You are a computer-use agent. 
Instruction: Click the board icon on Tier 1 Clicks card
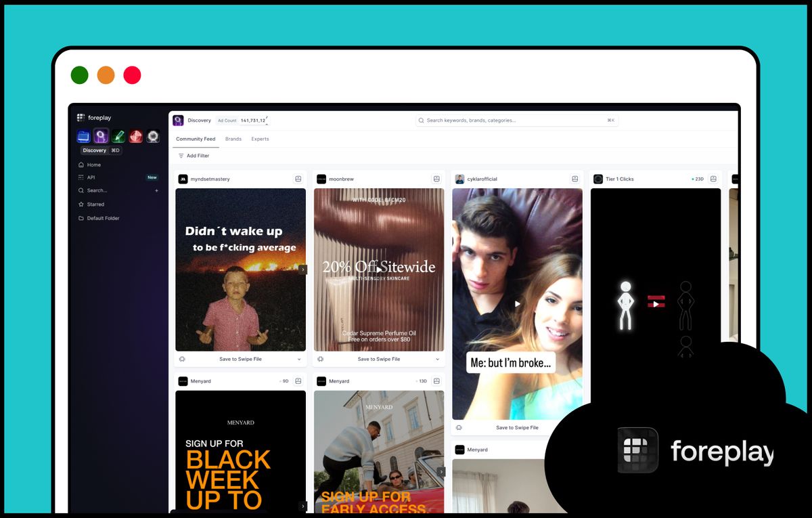[713, 179]
